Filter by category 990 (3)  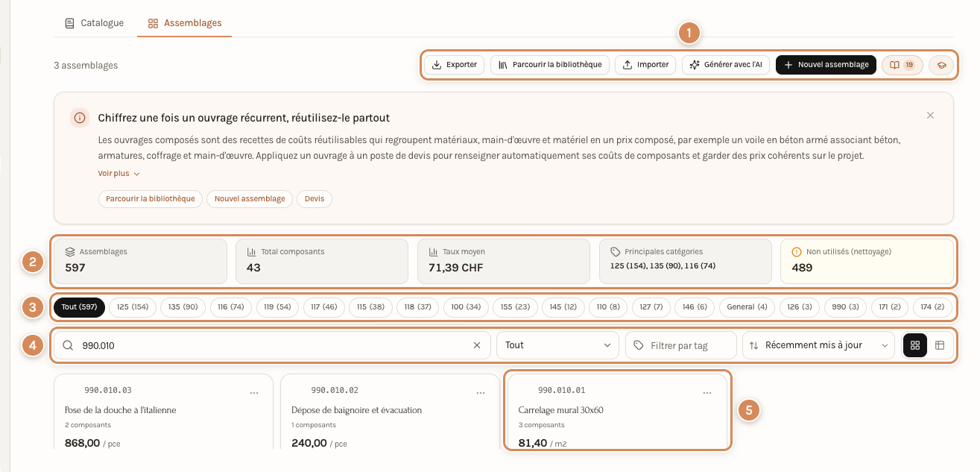[844, 307]
